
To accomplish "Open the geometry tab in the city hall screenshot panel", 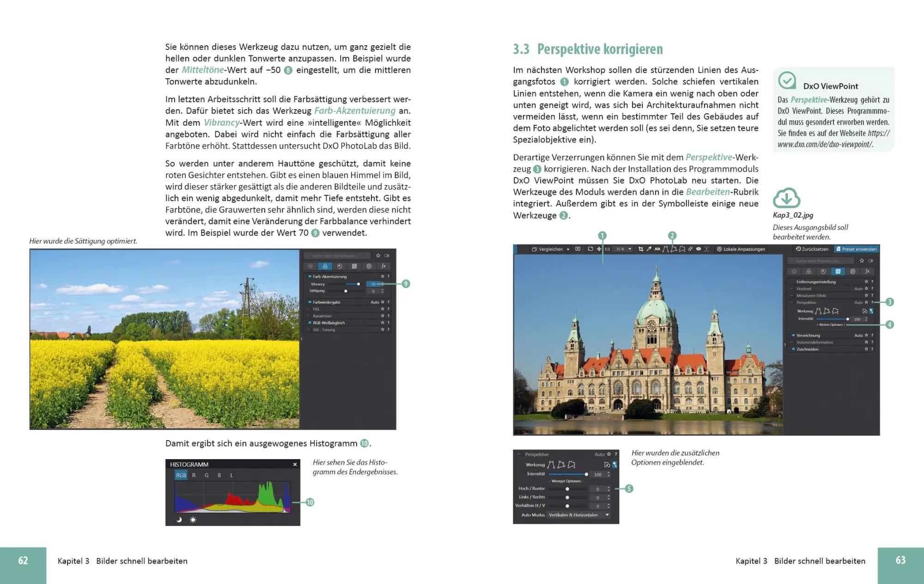I will (838, 271).
